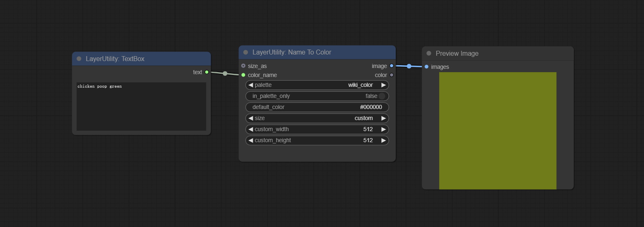The height and width of the screenshot is (227, 644).
Task: Click the text area containing chicken poop green
Action: point(141,107)
